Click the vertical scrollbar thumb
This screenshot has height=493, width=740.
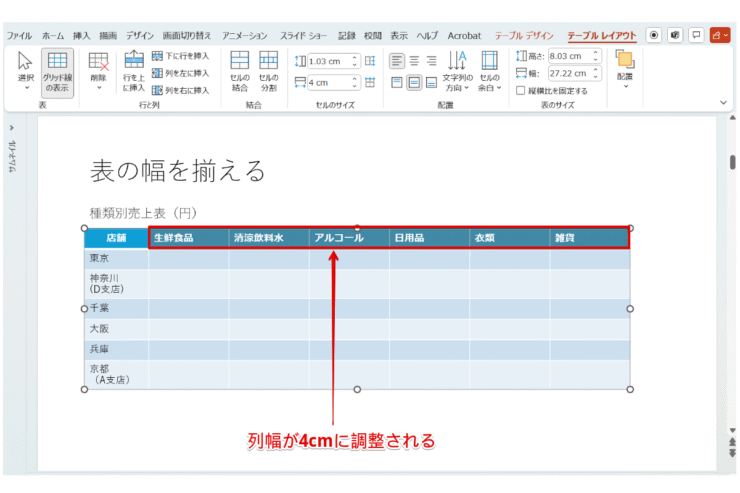click(732, 162)
